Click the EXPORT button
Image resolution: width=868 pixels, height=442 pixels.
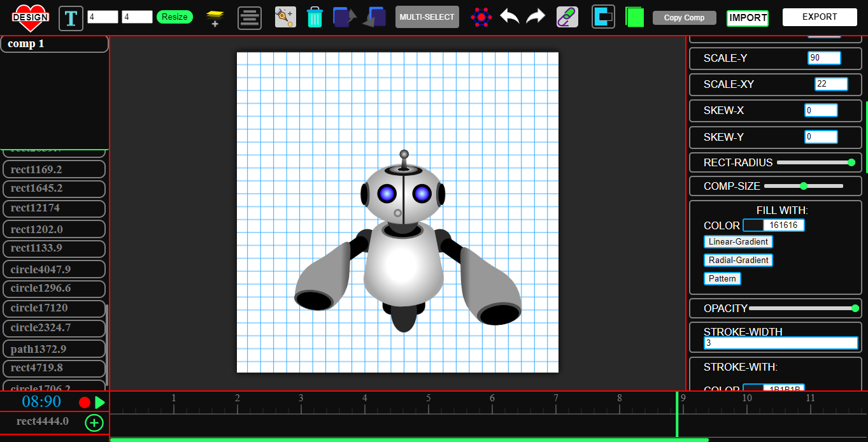pos(820,17)
